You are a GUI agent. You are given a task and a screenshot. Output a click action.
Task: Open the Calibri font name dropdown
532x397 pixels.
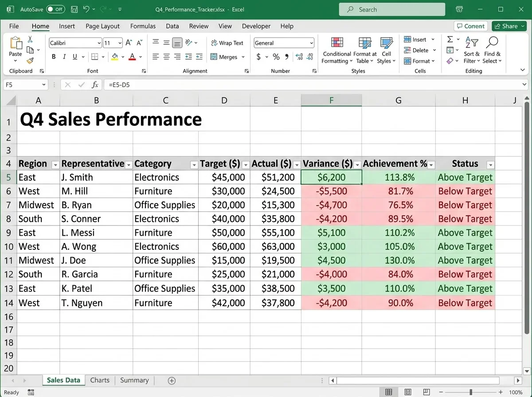pos(99,43)
